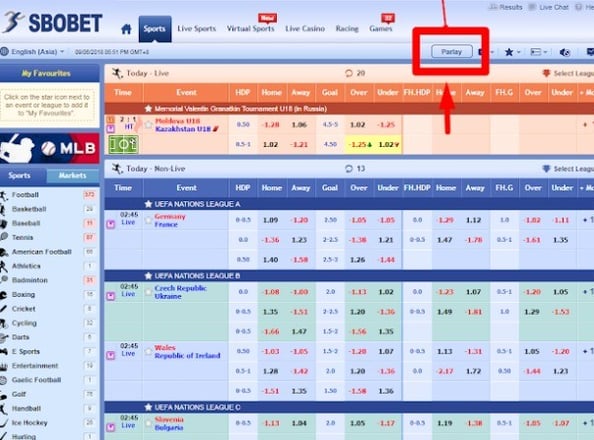Select Cycling in sports list
Image resolution: width=594 pixels, height=440 pixels.
(x=24, y=323)
